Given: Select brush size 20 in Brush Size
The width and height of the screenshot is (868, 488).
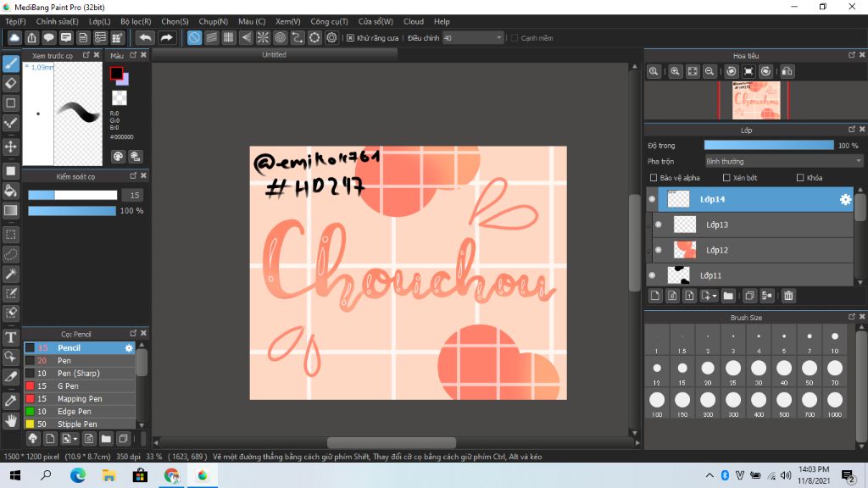Looking at the screenshot, I should 708,371.
